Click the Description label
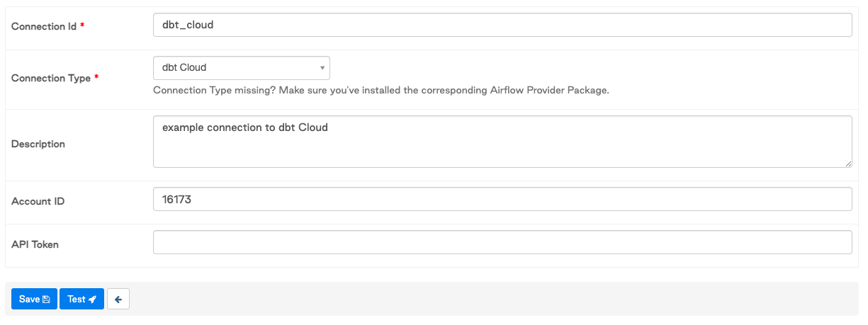This screenshot has height=325, width=868. (38, 144)
